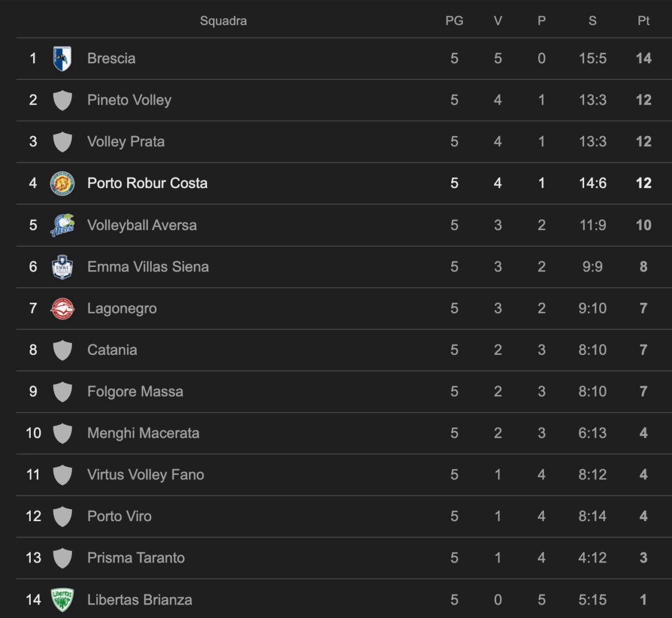Click the Pineto Volley placeholder shield

[x=62, y=100]
